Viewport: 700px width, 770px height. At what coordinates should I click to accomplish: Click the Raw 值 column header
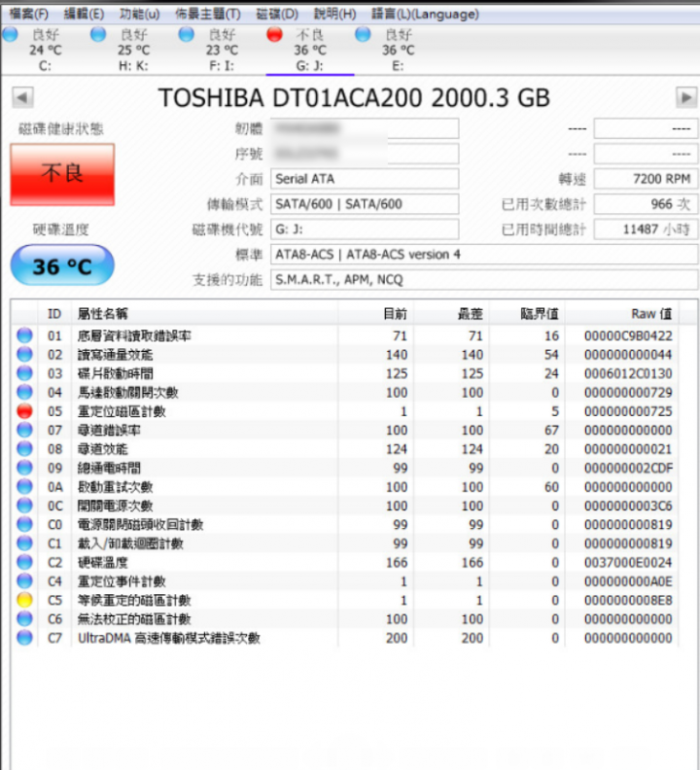point(622,314)
